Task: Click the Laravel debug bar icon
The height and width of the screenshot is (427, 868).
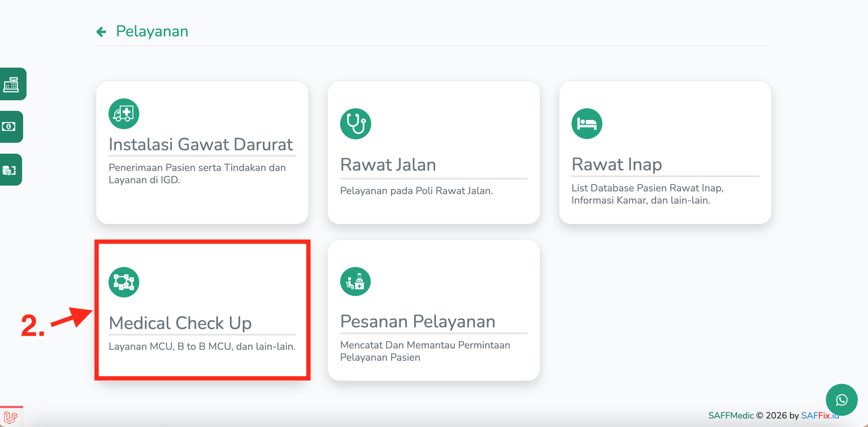Action: [11, 417]
